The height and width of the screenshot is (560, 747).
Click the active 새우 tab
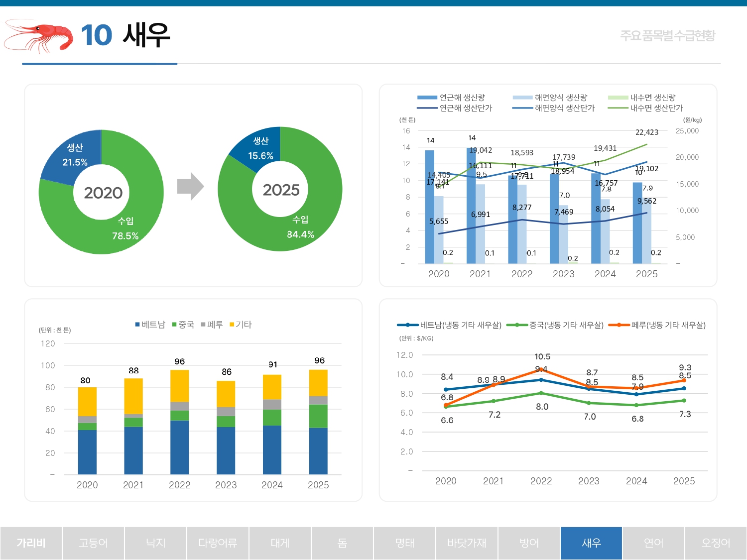pyautogui.click(x=591, y=543)
